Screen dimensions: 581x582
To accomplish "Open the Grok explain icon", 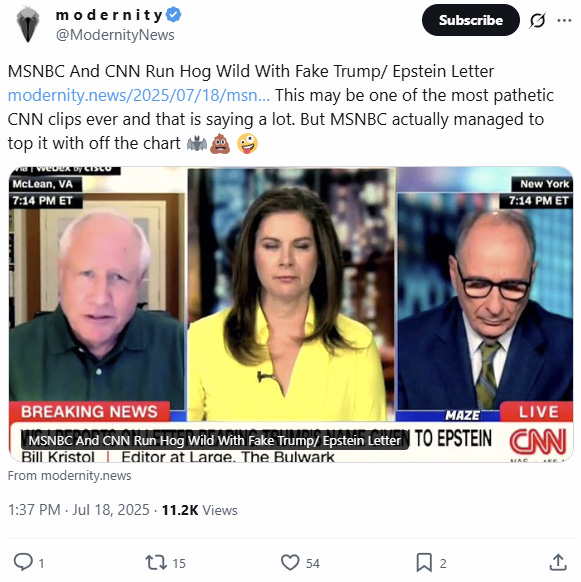I will (x=537, y=20).
